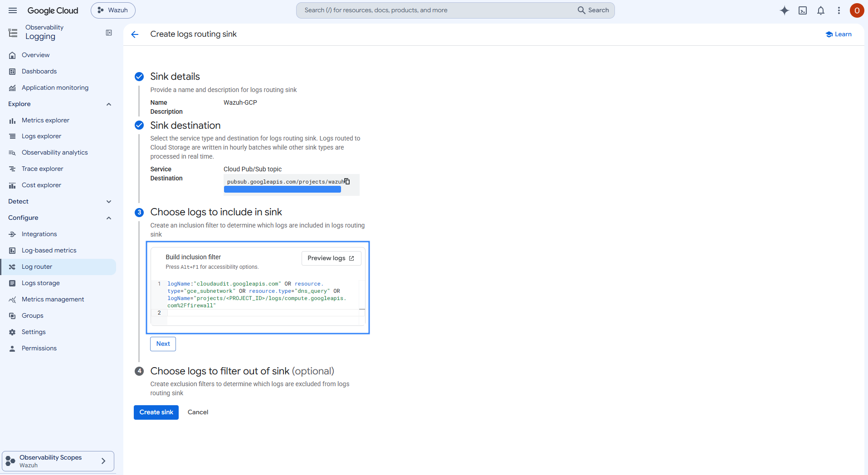The height and width of the screenshot is (475, 868).
Task: Focus the top resource search field
Action: point(455,10)
